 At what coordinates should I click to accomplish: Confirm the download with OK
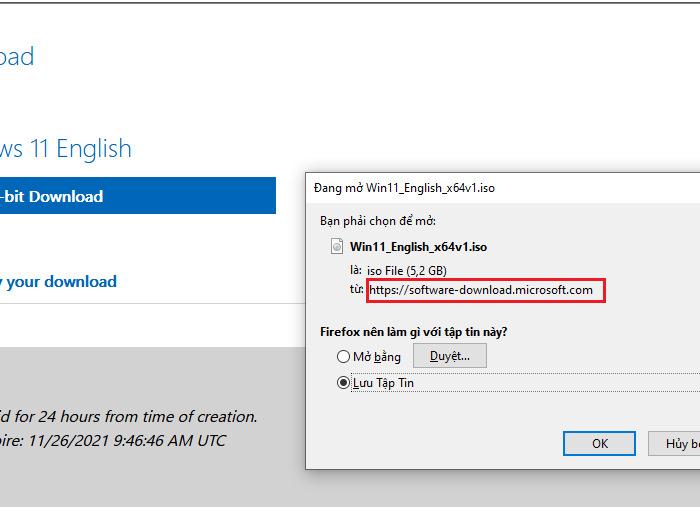pos(599,443)
